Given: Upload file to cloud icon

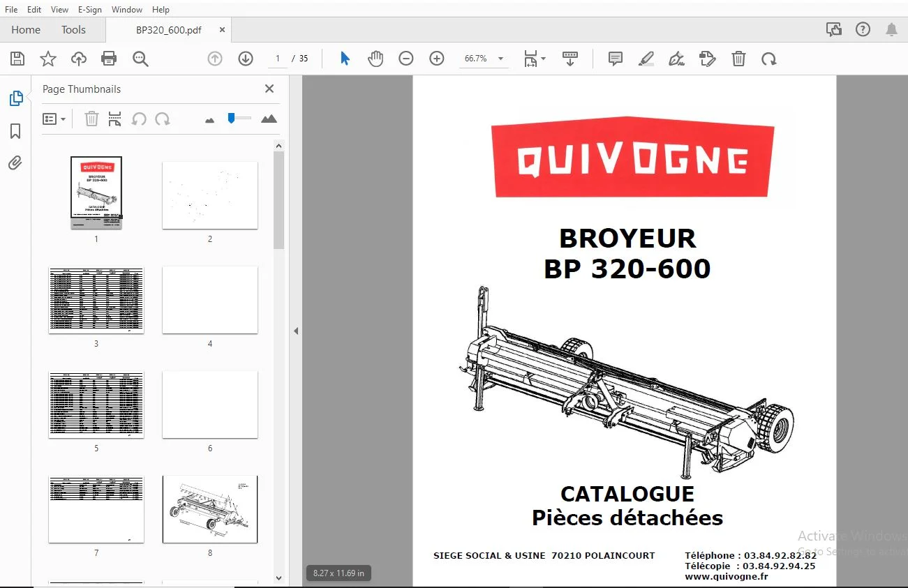Looking at the screenshot, I should tap(79, 59).
